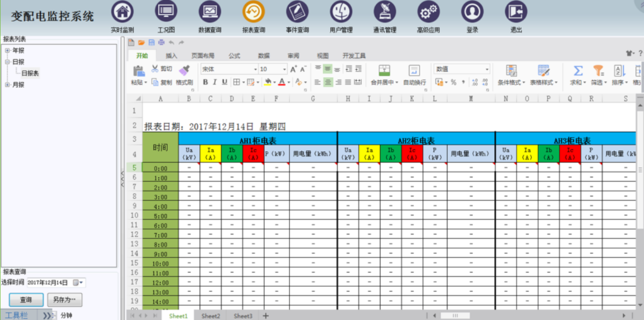Click the 登录 login icon
This screenshot has height=320, width=644.
(472, 12)
